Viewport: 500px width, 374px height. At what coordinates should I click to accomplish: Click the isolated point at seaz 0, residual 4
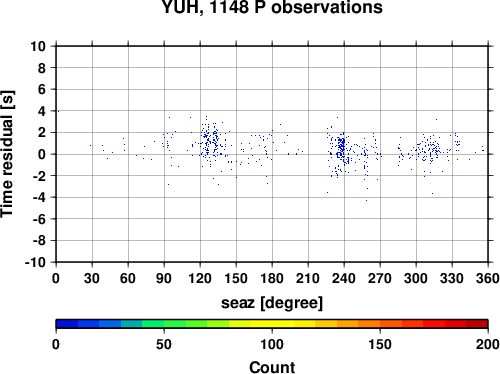(58, 111)
